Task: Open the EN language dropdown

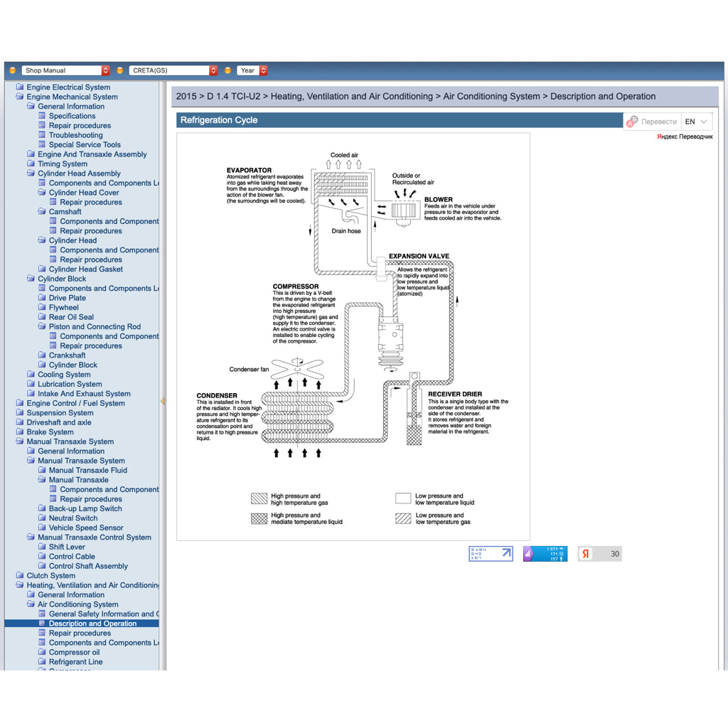Action: pyautogui.click(x=695, y=122)
